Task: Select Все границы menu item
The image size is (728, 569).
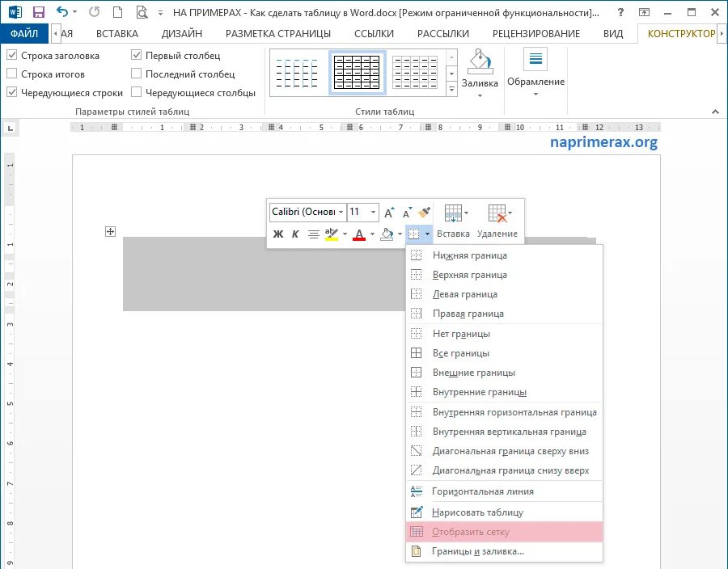Action: point(504,353)
